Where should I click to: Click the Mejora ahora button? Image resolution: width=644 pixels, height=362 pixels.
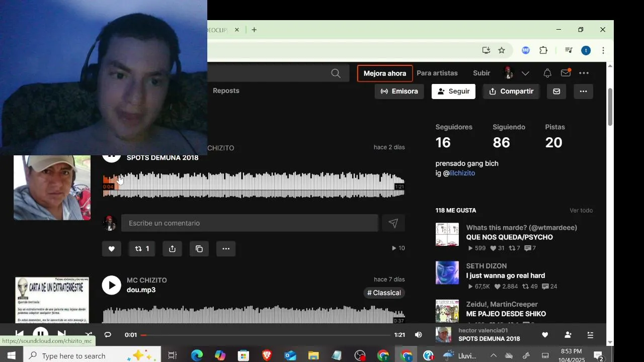point(385,73)
